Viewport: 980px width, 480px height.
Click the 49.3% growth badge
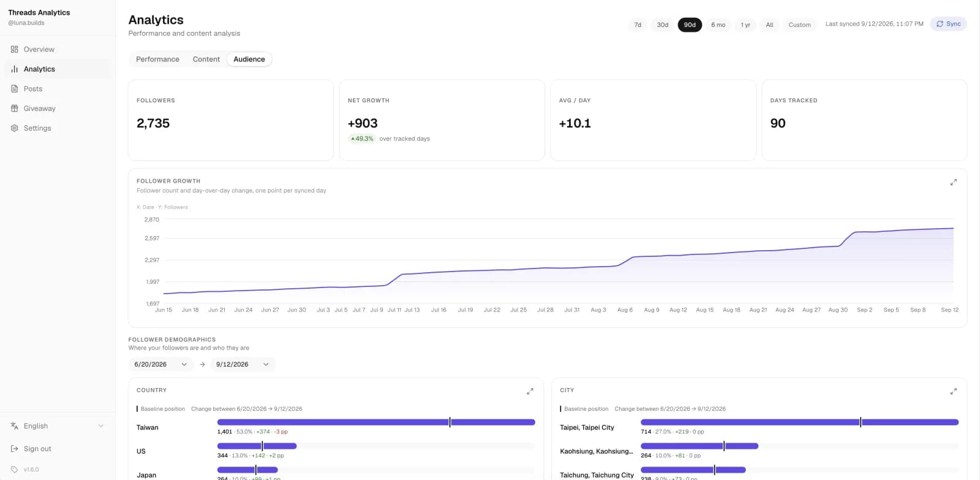coord(362,139)
